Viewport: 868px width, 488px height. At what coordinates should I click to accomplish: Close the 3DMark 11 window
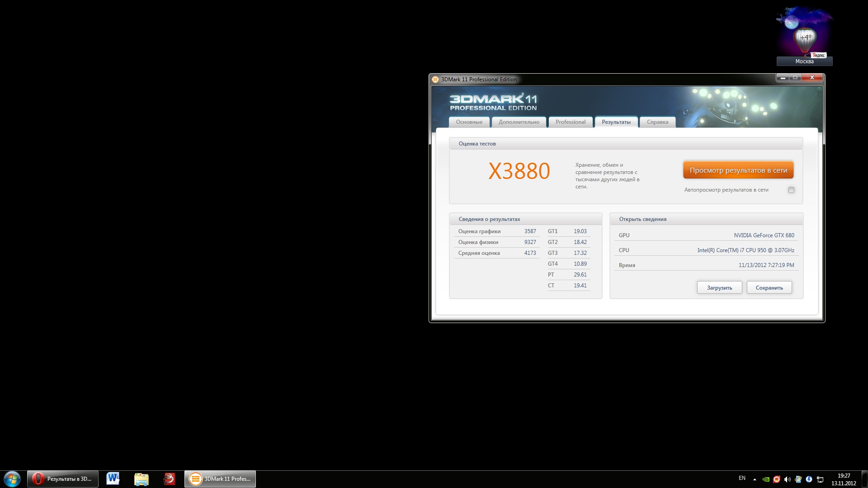[812, 78]
